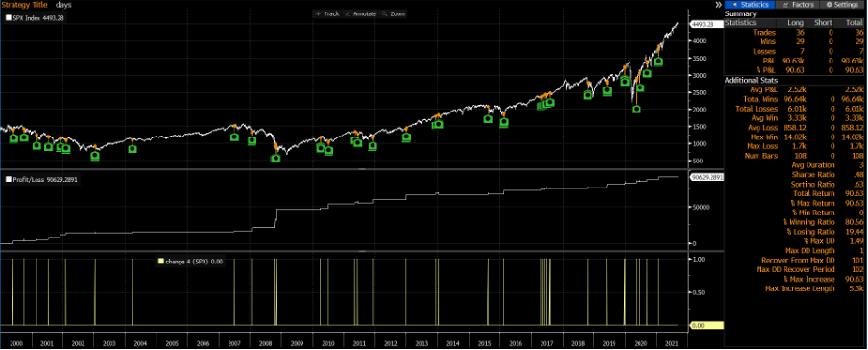Click the green trade marker in late 2002
The width and height of the screenshot is (868, 350).
[x=95, y=156]
